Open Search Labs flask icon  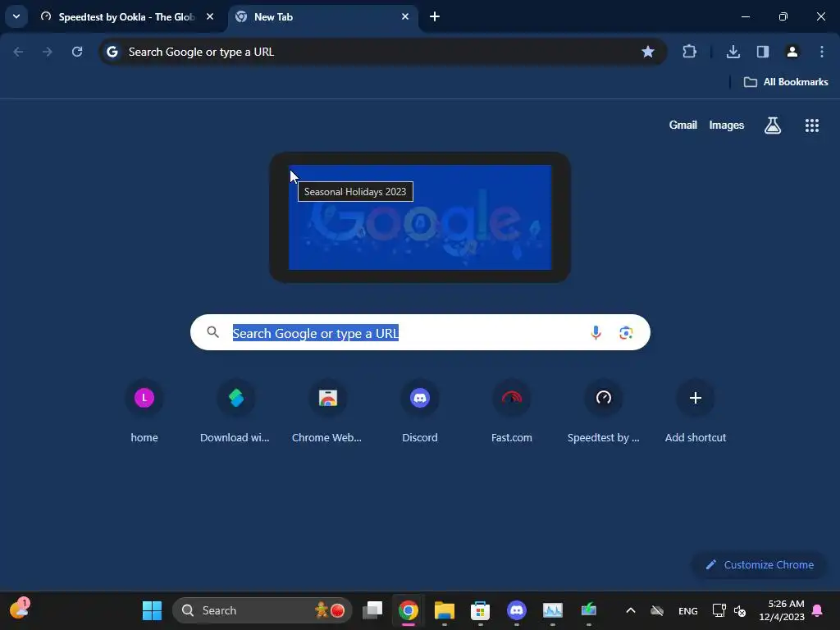[x=773, y=126]
